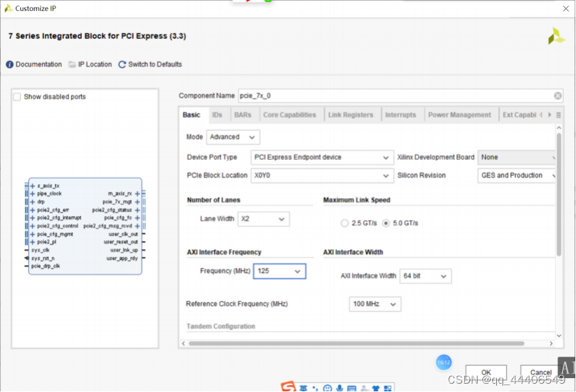The height and width of the screenshot is (392, 576).
Task: Click the tab list menu icon
Action: click(x=559, y=115)
